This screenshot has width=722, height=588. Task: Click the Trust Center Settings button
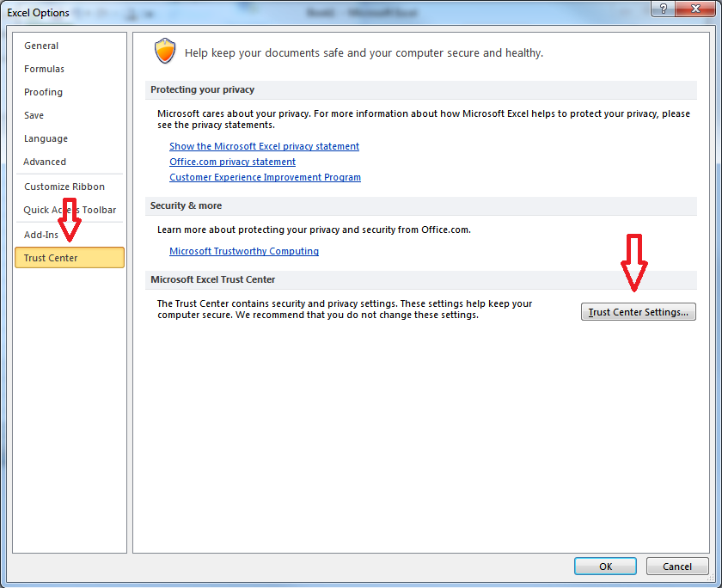tap(638, 312)
